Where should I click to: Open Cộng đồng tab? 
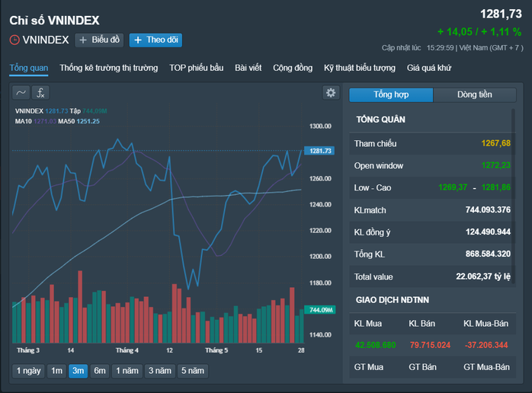point(293,68)
